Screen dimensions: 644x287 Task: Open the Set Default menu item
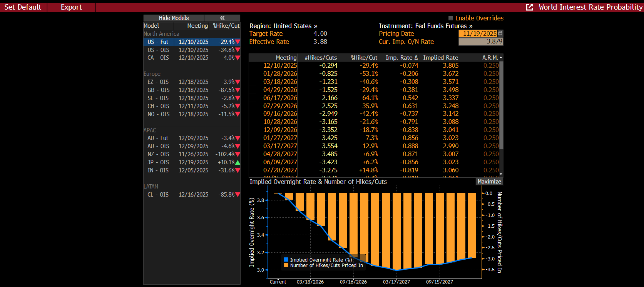23,7
